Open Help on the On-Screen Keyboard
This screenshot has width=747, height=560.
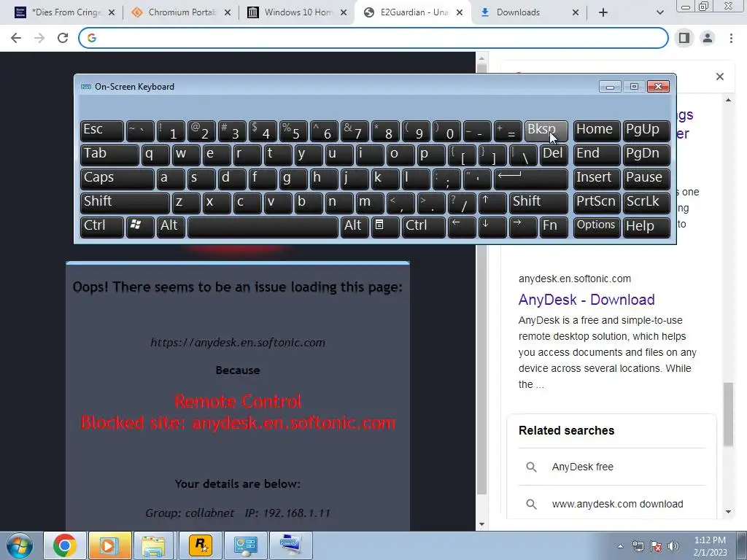[646, 227]
